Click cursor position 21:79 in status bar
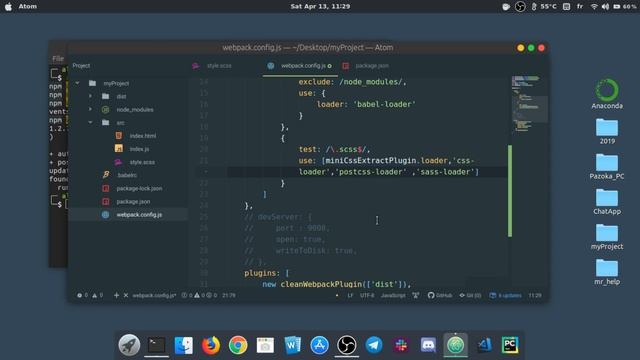Image resolution: width=640 pixels, height=360 pixels. [x=229, y=296]
